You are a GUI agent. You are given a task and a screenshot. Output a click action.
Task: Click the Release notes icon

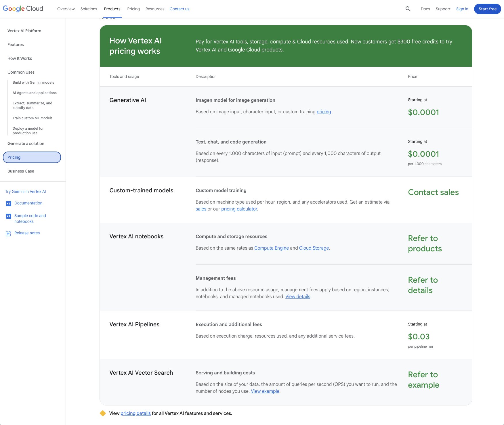point(9,233)
